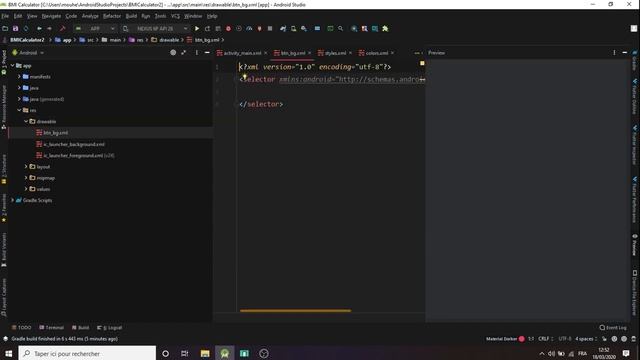Viewport: 640px width, 360px height.
Task: Click the Make Project hammer icon
Action: click(62, 29)
